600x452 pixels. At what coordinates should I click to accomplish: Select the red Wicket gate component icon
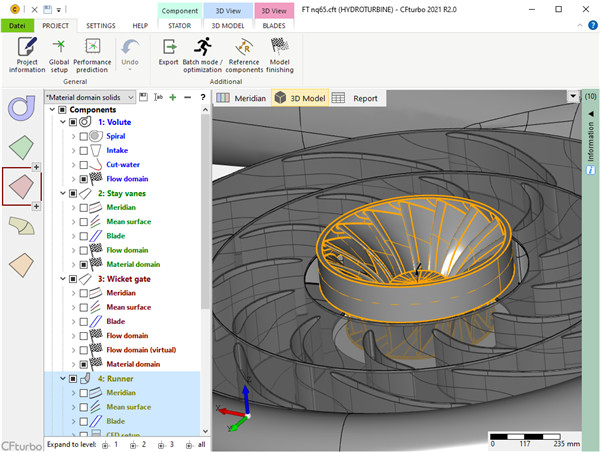[x=21, y=186]
